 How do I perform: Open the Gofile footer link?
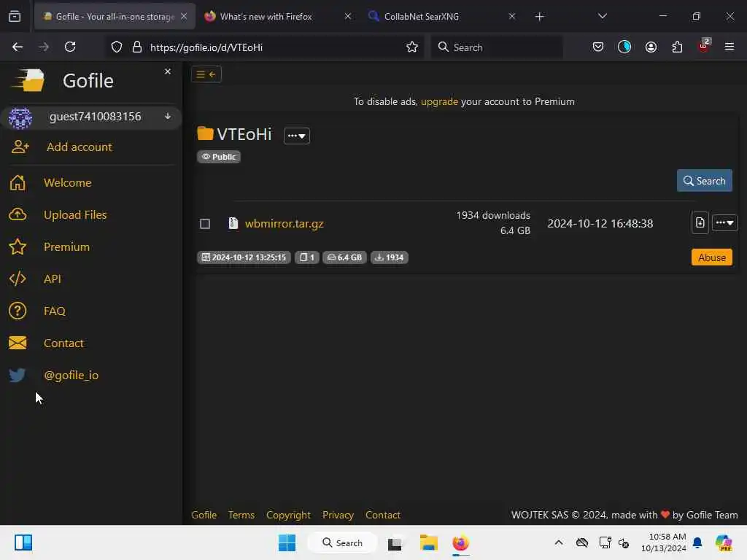204,515
